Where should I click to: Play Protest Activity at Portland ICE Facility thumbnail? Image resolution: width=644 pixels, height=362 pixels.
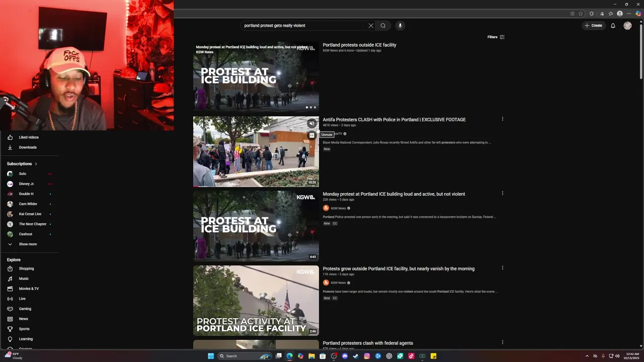[256, 301]
